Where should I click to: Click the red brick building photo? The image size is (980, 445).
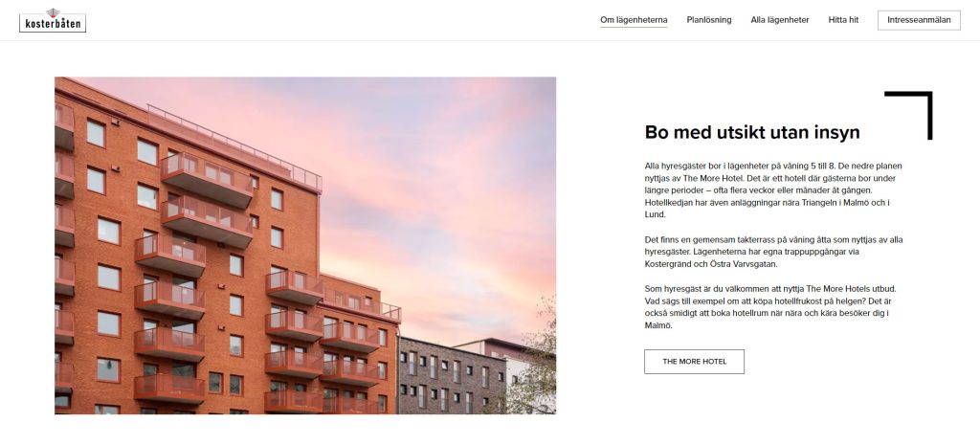[305, 245]
